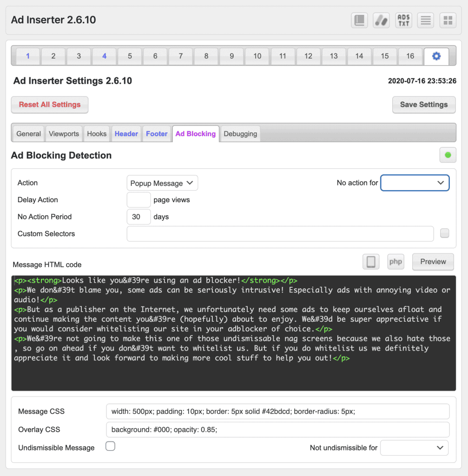Select block tab 6
The width and height of the screenshot is (468, 476).
point(155,56)
